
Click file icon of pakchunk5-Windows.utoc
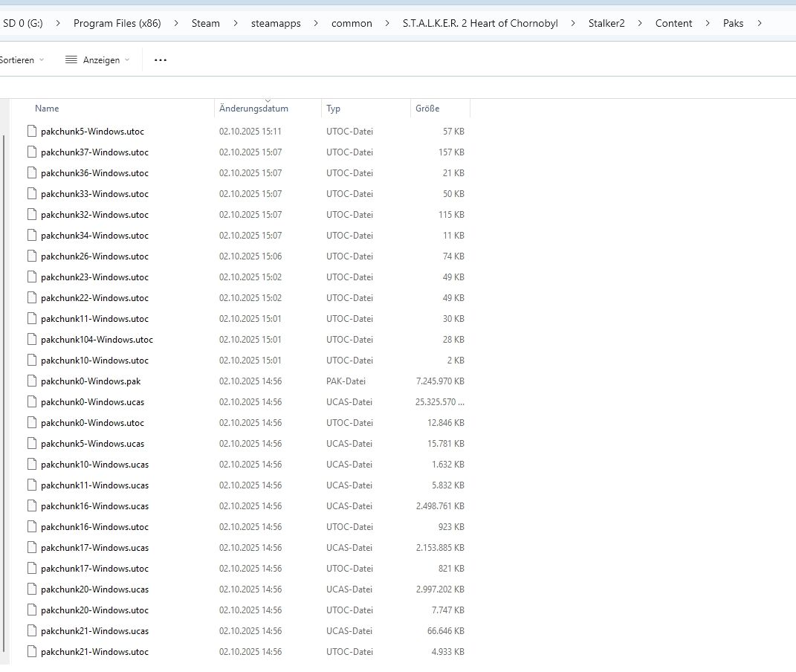tap(32, 131)
